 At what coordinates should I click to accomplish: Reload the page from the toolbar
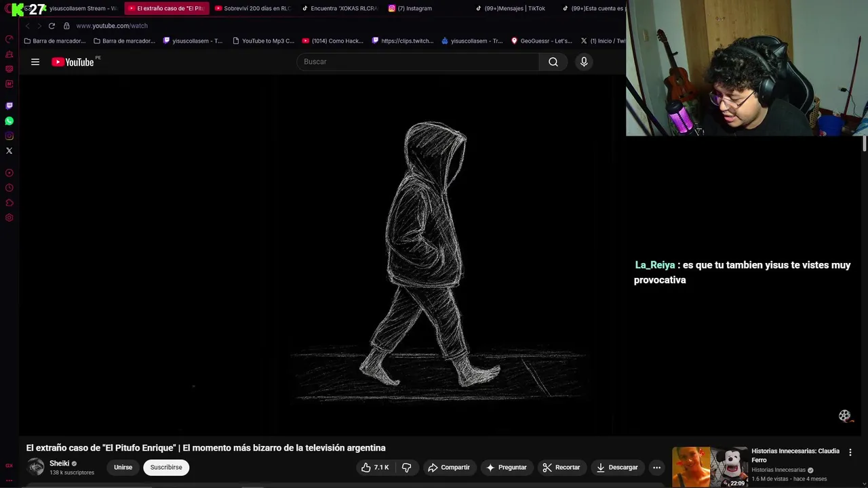click(52, 26)
